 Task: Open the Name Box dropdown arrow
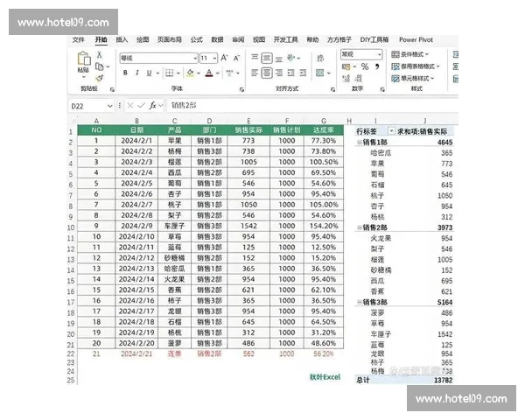click(x=110, y=106)
